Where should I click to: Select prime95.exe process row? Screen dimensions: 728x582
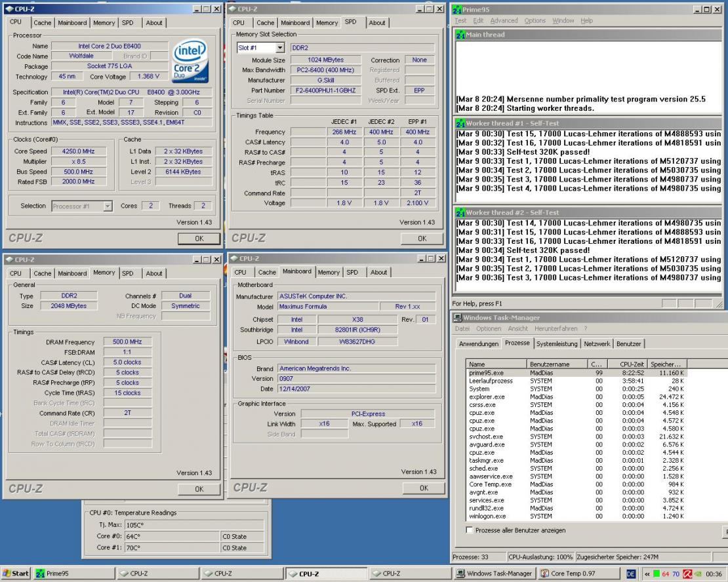click(x=576, y=373)
